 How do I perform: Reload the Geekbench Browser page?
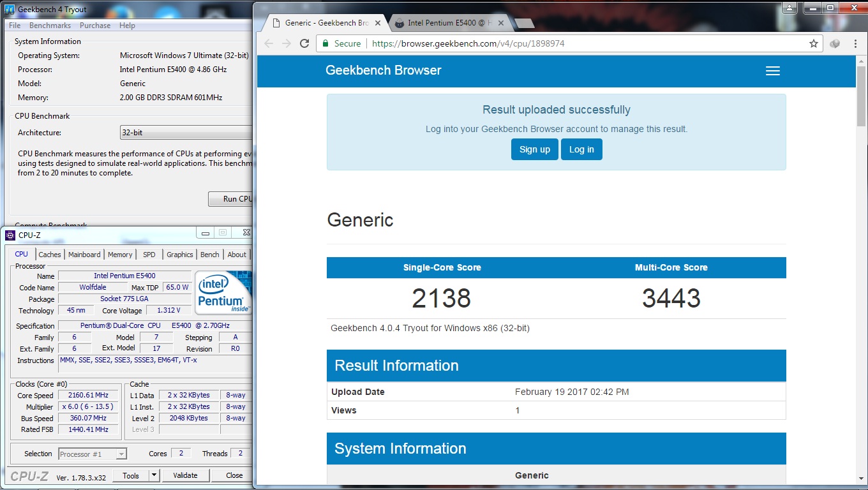[304, 43]
